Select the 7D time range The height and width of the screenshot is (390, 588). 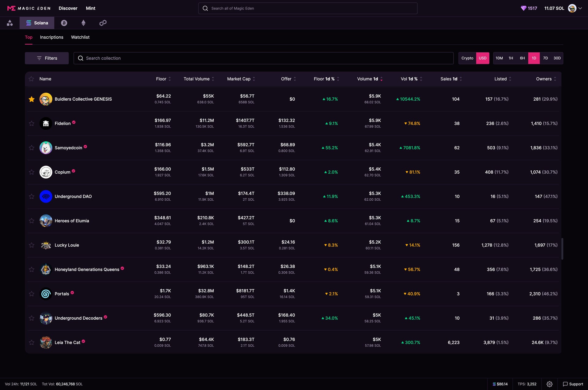point(545,58)
